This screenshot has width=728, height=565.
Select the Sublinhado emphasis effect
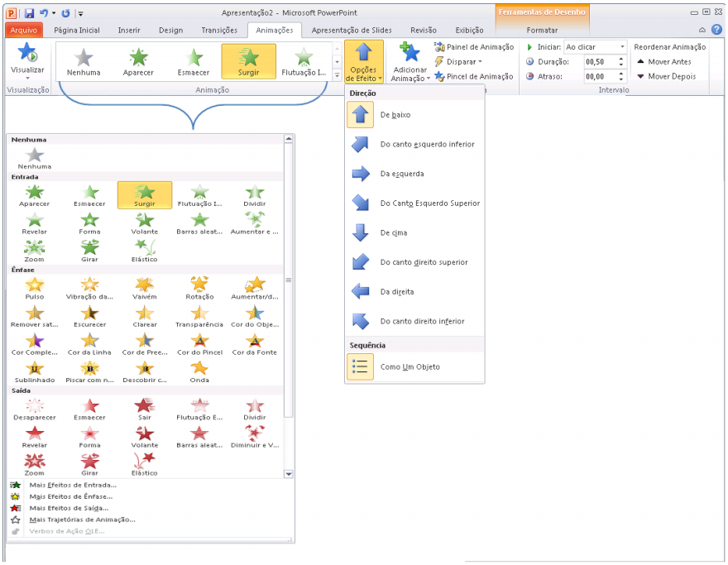coord(35,372)
